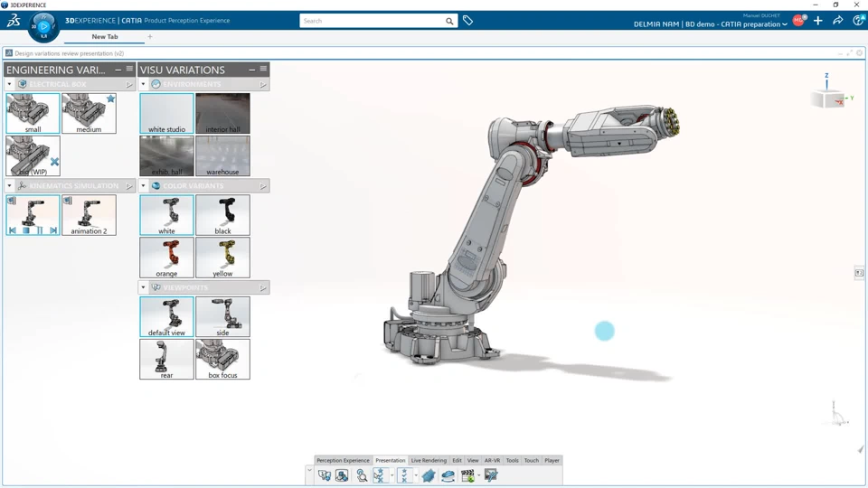Click the turntable rotate toolbar icon

point(448,475)
